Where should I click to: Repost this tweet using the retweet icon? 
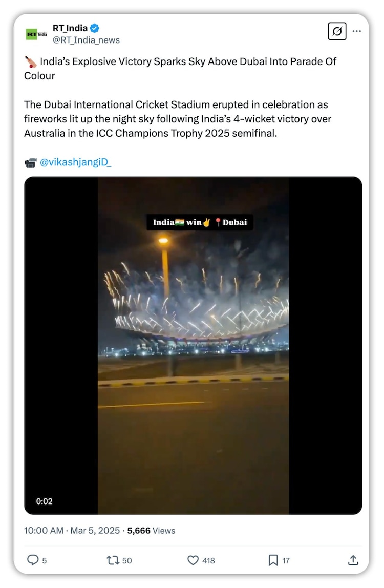(x=113, y=560)
